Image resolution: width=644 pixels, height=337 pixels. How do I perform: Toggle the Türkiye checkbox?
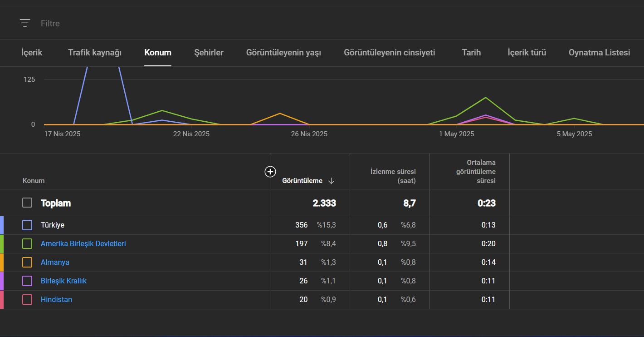coord(27,225)
